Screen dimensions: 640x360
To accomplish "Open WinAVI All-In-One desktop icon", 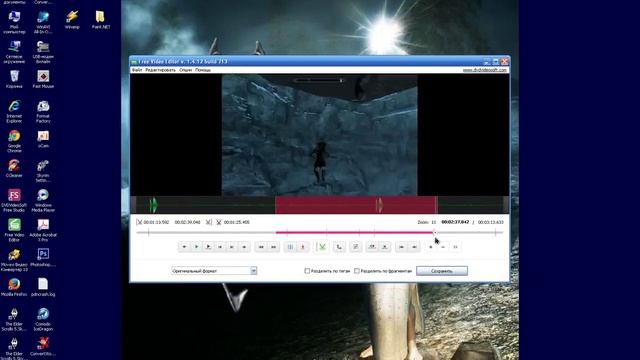I will [43, 22].
